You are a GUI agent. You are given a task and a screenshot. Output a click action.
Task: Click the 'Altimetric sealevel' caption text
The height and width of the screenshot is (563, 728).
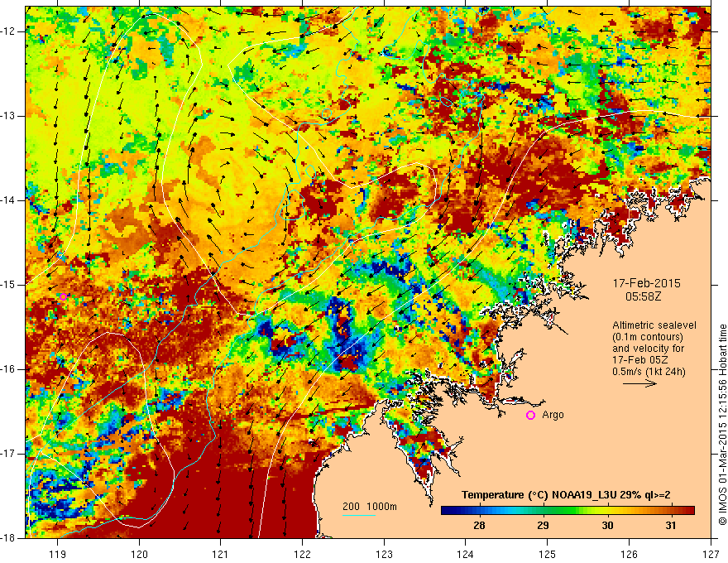pyautogui.click(x=654, y=325)
